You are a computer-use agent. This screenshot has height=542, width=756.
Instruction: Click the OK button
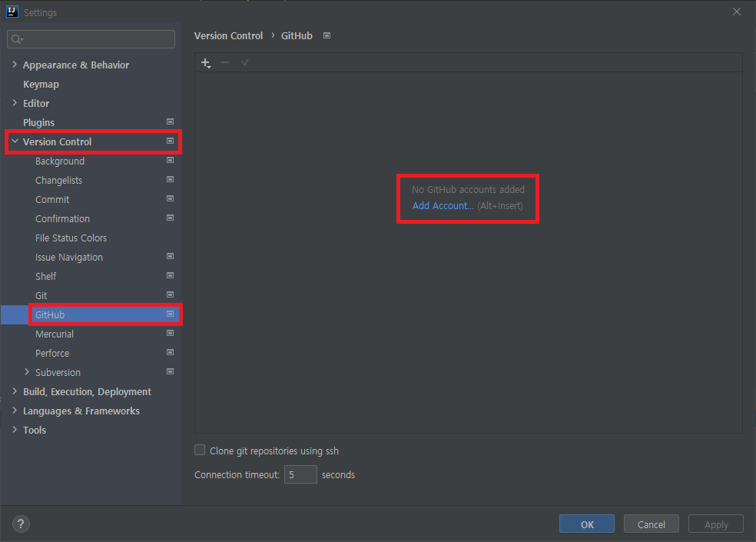(x=587, y=524)
